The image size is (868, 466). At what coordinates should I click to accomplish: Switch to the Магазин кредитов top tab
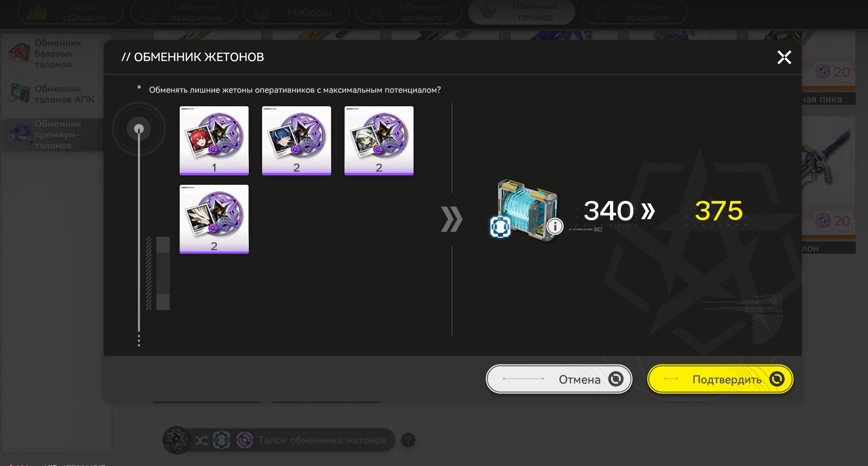(634, 12)
